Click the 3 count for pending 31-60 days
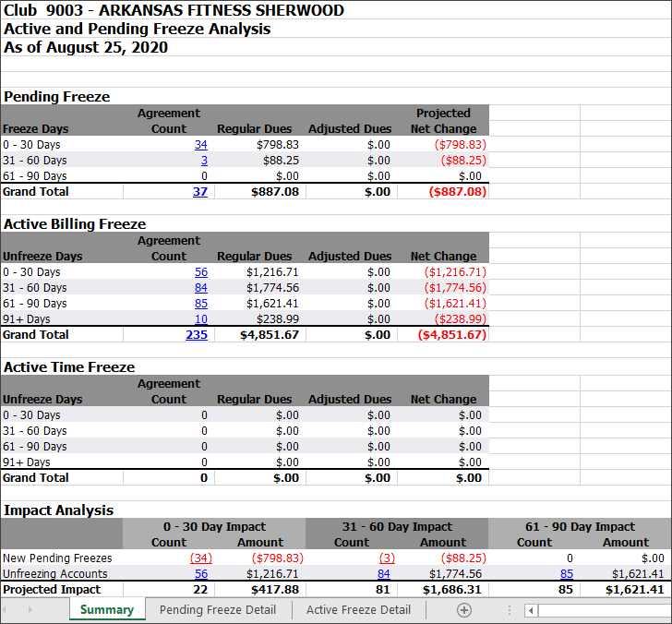Viewport: 672px width, 624px height. pos(204,161)
